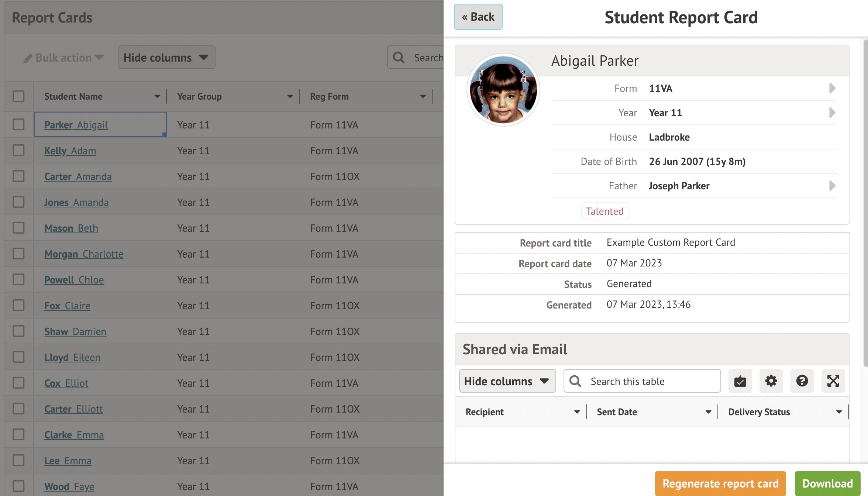Click the search magnifier in Shared via Email
The width and height of the screenshot is (868, 496).
click(575, 381)
